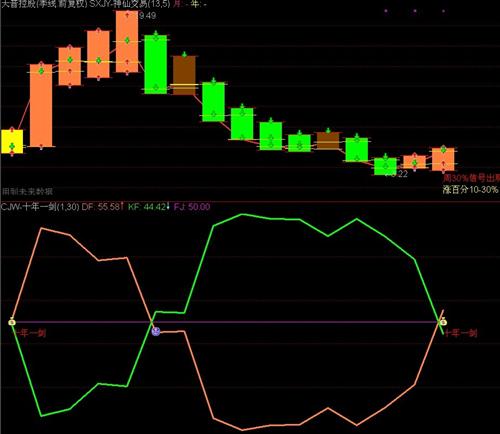Click the tall green candle after the 9.49 peak
This screenshot has height=434, width=500.
tap(156, 64)
